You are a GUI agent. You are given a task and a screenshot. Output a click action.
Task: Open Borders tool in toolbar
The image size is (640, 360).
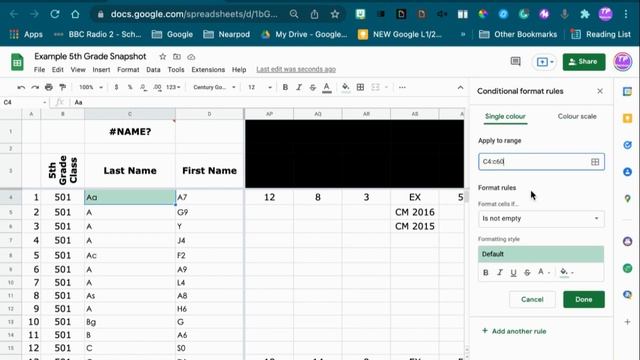(x=360, y=87)
